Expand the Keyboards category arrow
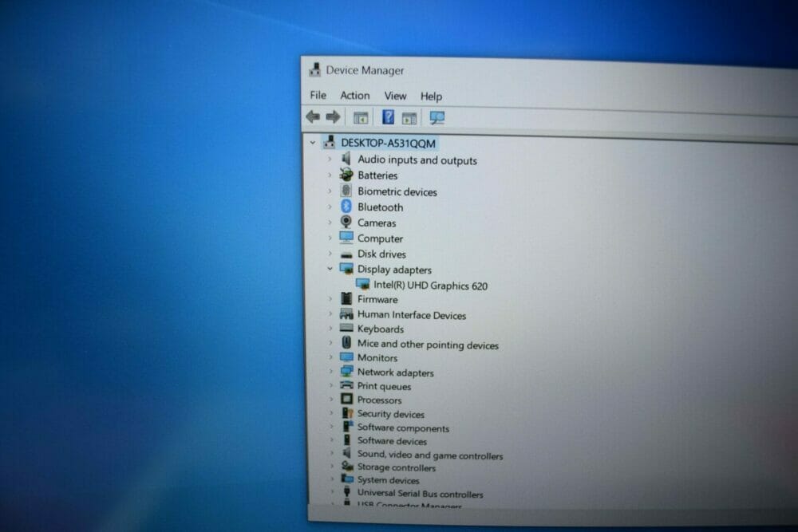 (330, 329)
